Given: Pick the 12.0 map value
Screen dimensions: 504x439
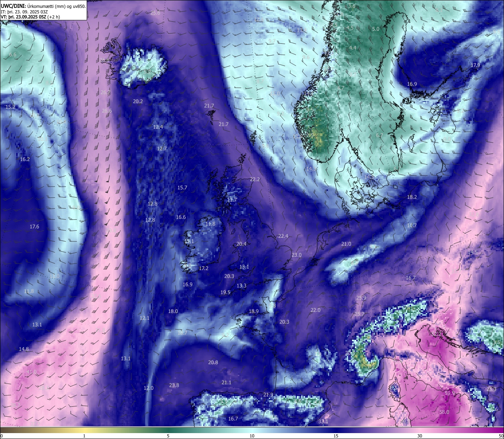Looking at the screenshot, I should [x=148, y=388].
